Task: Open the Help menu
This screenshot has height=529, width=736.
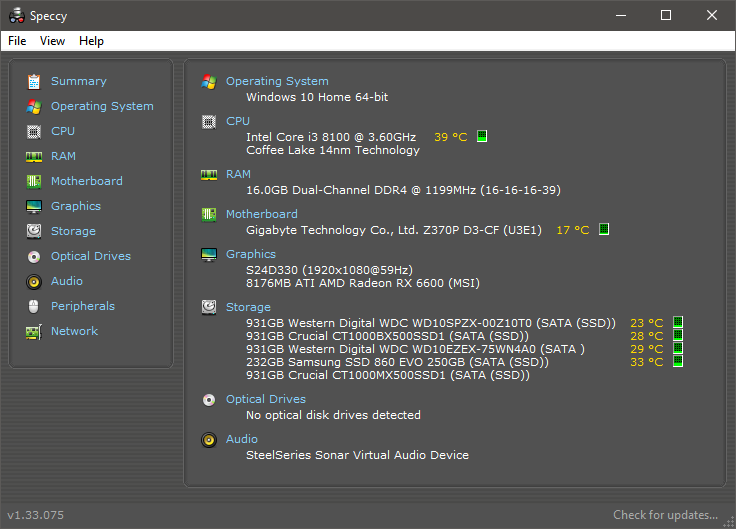Action: (x=91, y=41)
